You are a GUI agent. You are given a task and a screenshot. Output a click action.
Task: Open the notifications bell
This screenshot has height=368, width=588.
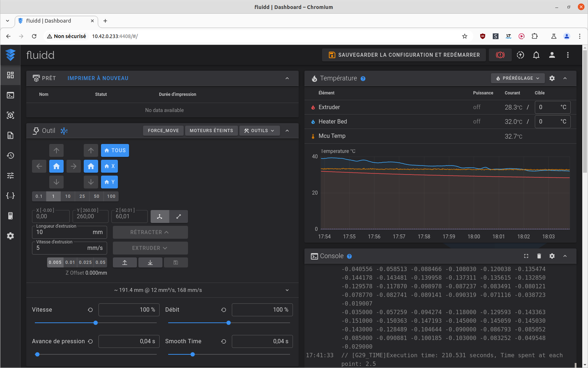tap(536, 55)
